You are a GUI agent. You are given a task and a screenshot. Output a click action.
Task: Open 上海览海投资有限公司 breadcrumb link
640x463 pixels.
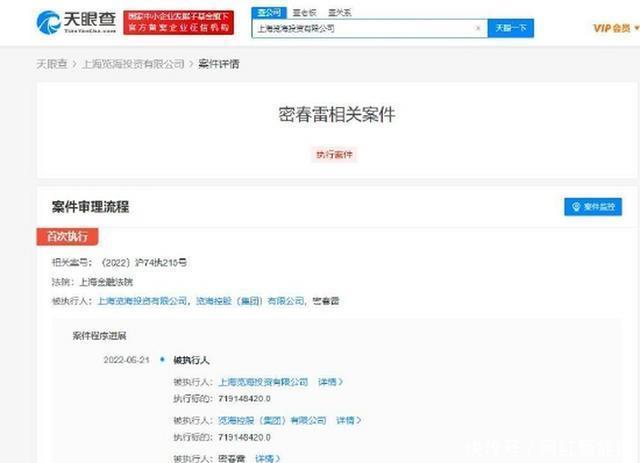tap(138, 64)
